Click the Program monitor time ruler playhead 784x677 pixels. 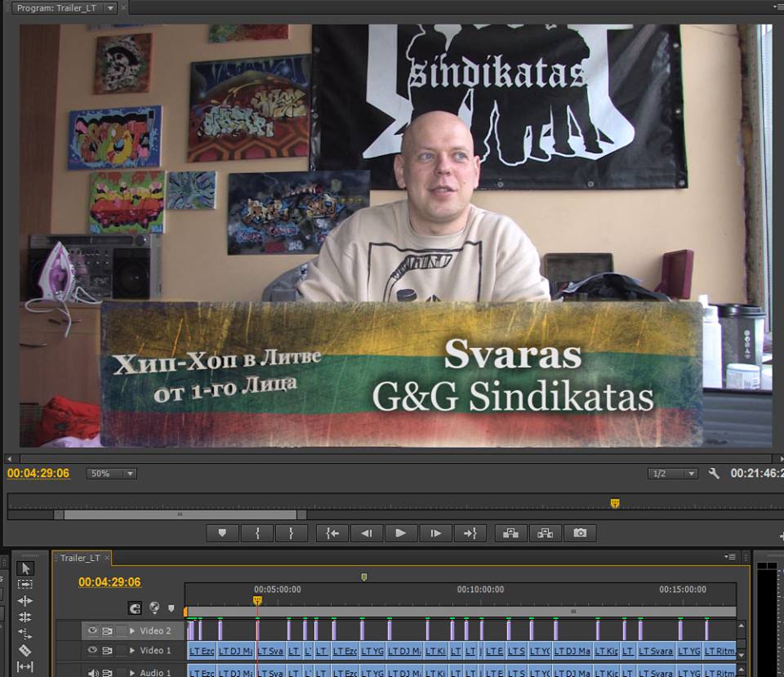(615, 503)
